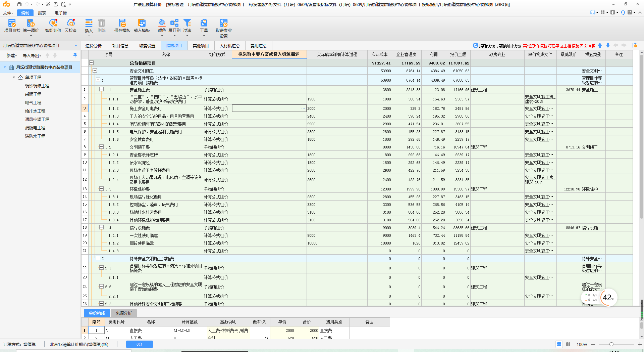Select 电气工程 in the tree
This screenshot has width=644, height=352.
pos(33,102)
